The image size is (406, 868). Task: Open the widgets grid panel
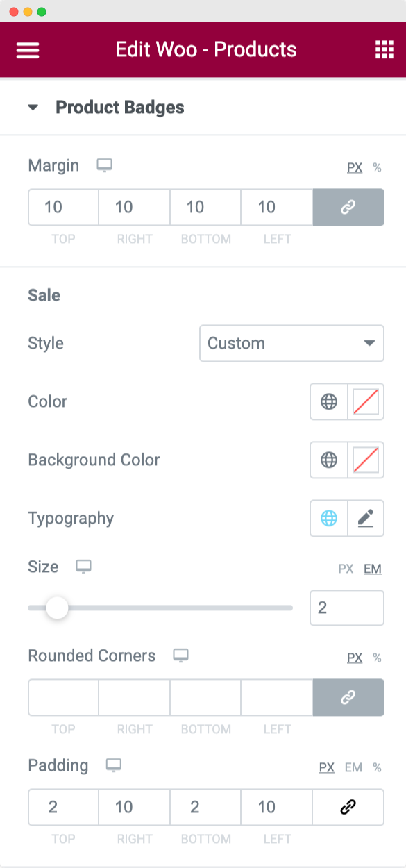click(x=384, y=50)
